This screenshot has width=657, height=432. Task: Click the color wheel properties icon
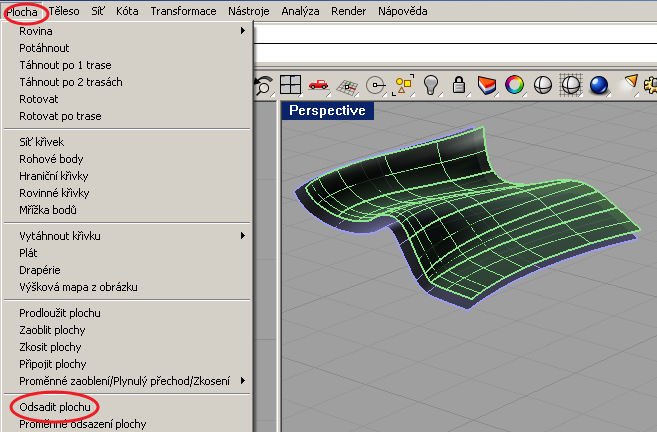(515, 85)
